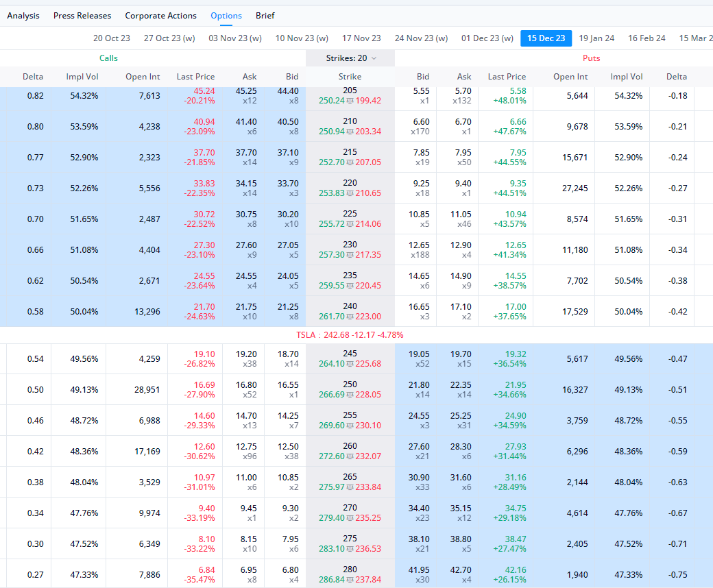The height and width of the screenshot is (588, 713).
Task: Click the balance-scale icon in the 280 strike row
Action: point(350,580)
